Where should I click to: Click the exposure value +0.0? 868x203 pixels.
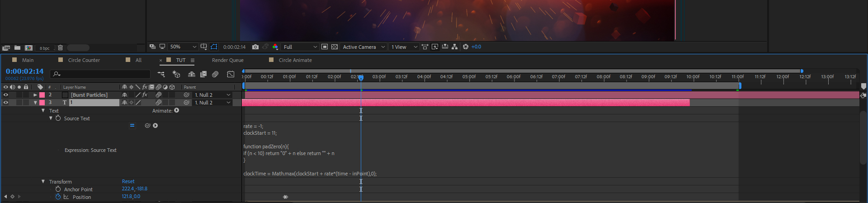point(476,47)
